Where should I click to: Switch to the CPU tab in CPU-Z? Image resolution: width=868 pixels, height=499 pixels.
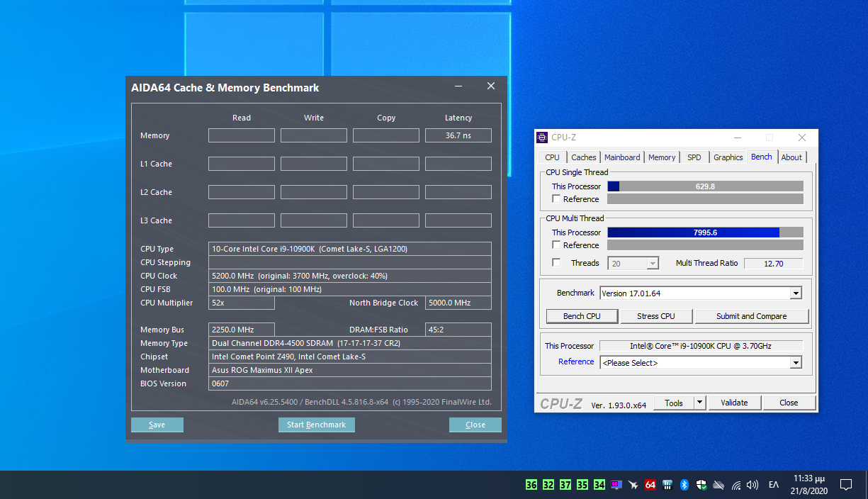click(x=552, y=157)
